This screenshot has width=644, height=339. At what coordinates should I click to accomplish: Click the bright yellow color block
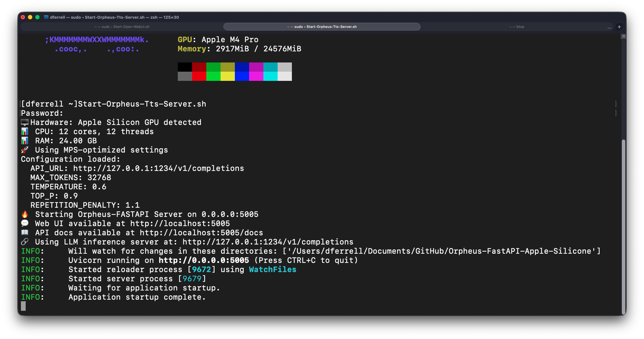[x=228, y=76]
